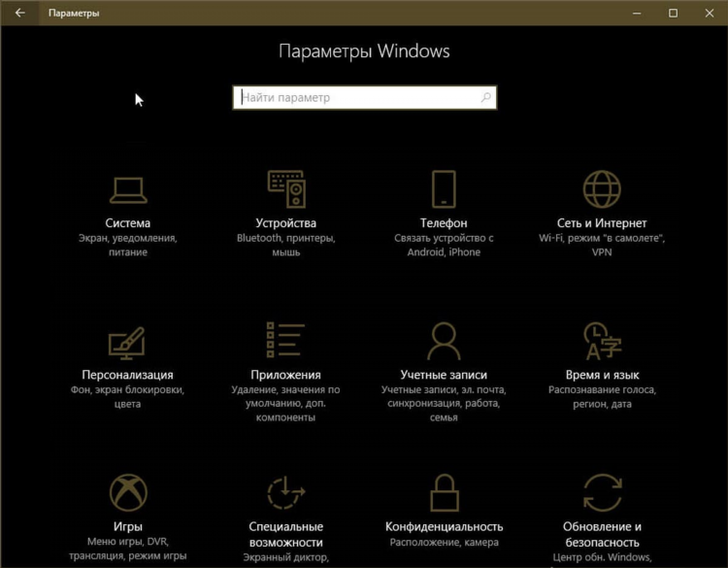
Task: Click 'Экран, уведомления, питание' description
Action: (128, 246)
